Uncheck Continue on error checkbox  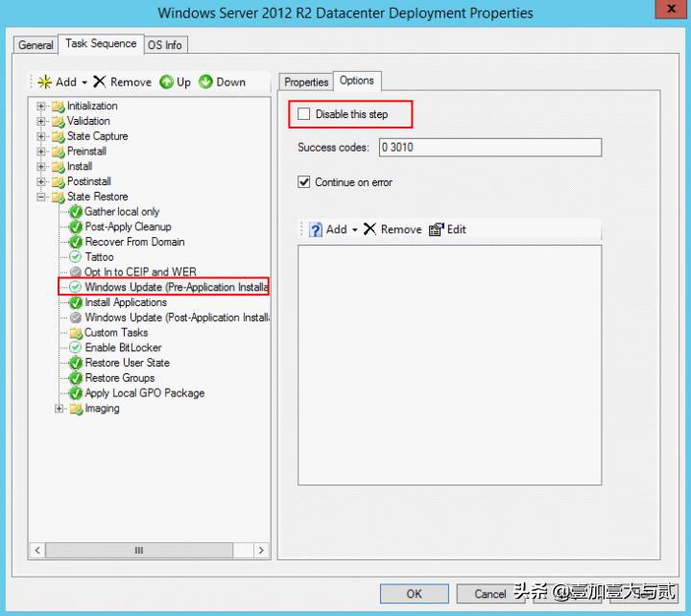(x=303, y=182)
